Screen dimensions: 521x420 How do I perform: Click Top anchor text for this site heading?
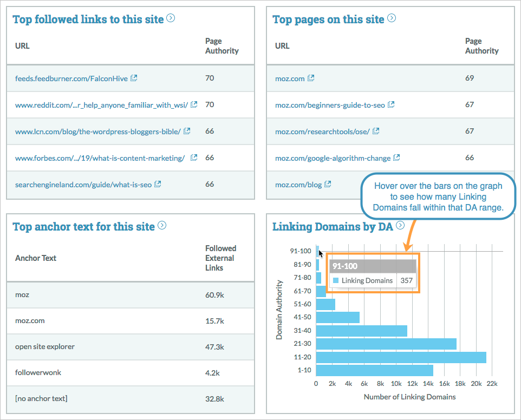[x=84, y=227]
